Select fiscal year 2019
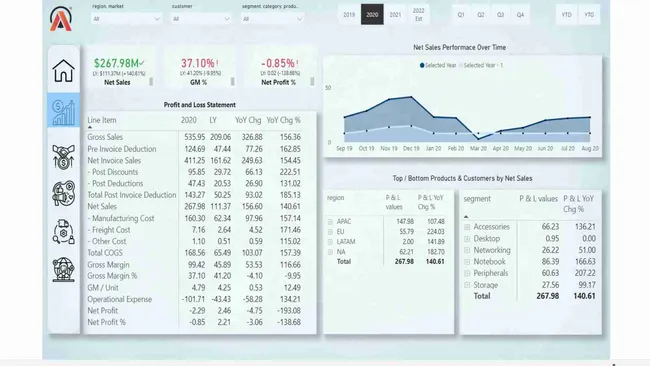Image resolution: width=650 pixels, height=366 pixels. coord(349,15)
